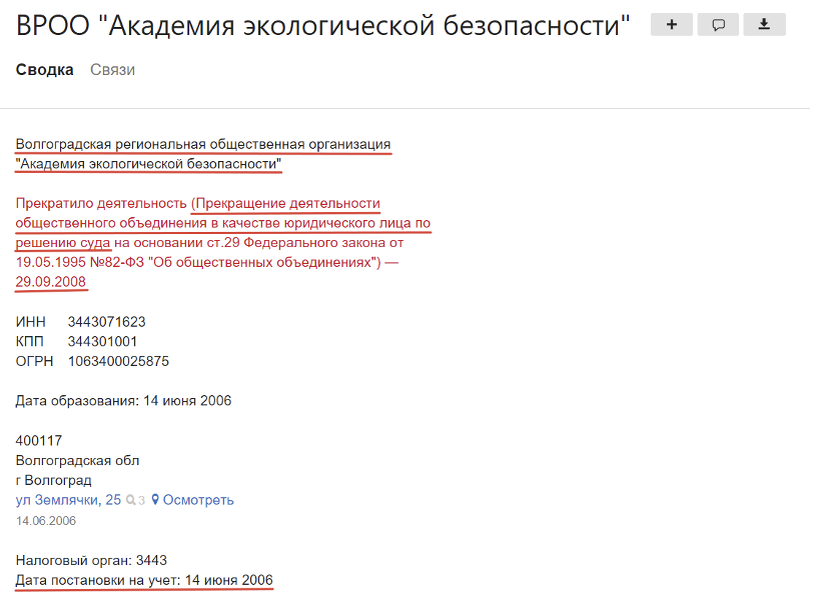Click the postal code 400117

[39, 441]
